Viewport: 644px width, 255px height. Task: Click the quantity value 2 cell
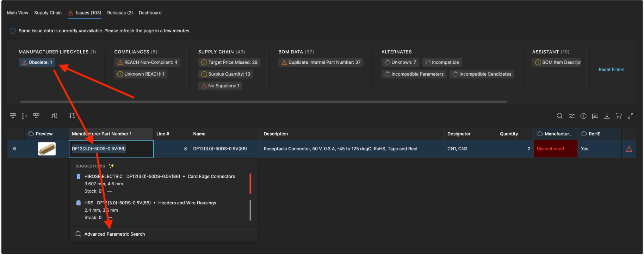point(515,149)
